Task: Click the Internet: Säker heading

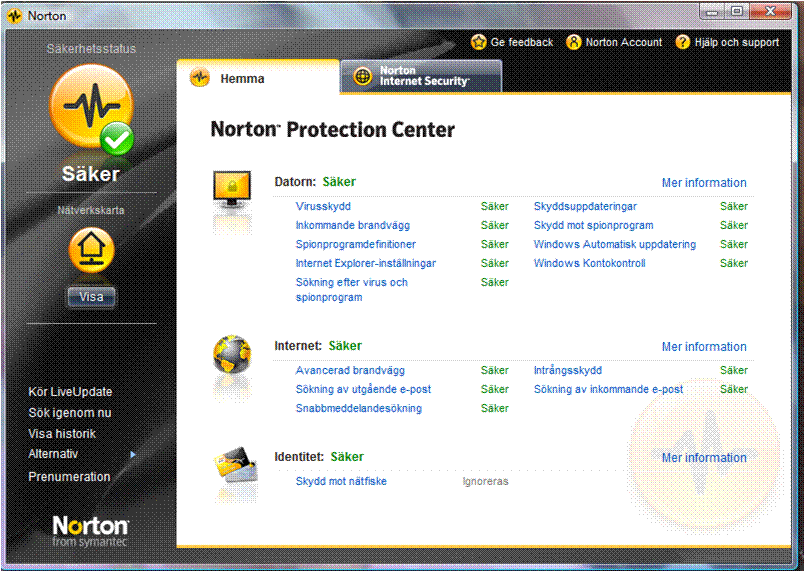Action: tap(318, 346)
